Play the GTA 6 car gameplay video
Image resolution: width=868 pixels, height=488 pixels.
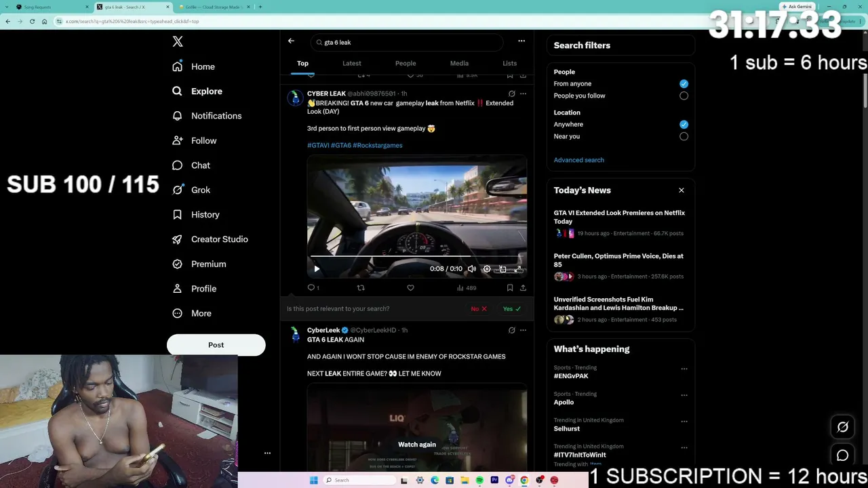317,269
